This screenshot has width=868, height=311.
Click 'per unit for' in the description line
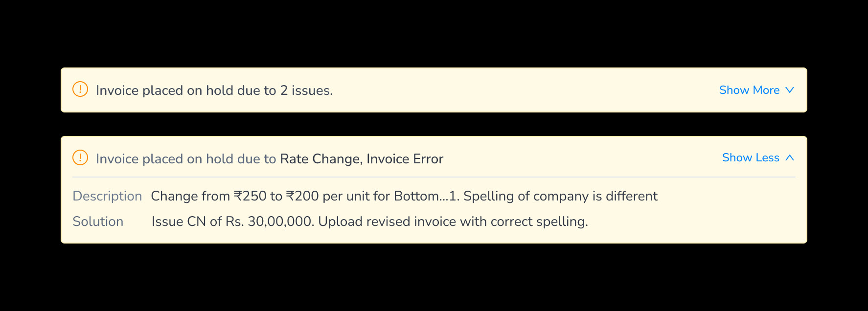pos(356,196)
